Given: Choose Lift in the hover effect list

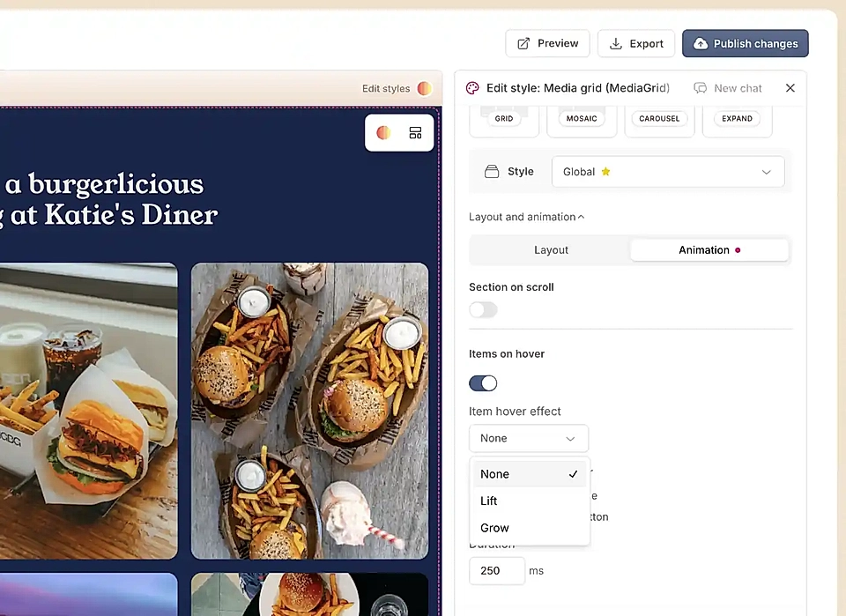Looking at the screenshot, I should pos(530,501).
